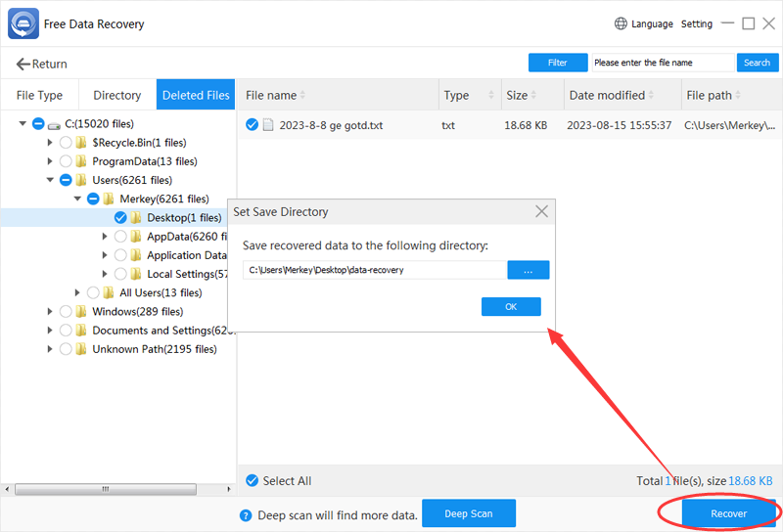This screenshot has width=783, height=532.
Task: Collapse the Users folder tree node
Action: (50, 180)
